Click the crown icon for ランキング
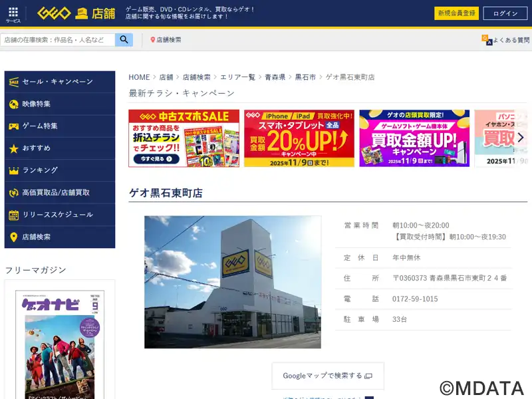The width and height of the screenshot is (532, 399). click(x=13, y=171)
